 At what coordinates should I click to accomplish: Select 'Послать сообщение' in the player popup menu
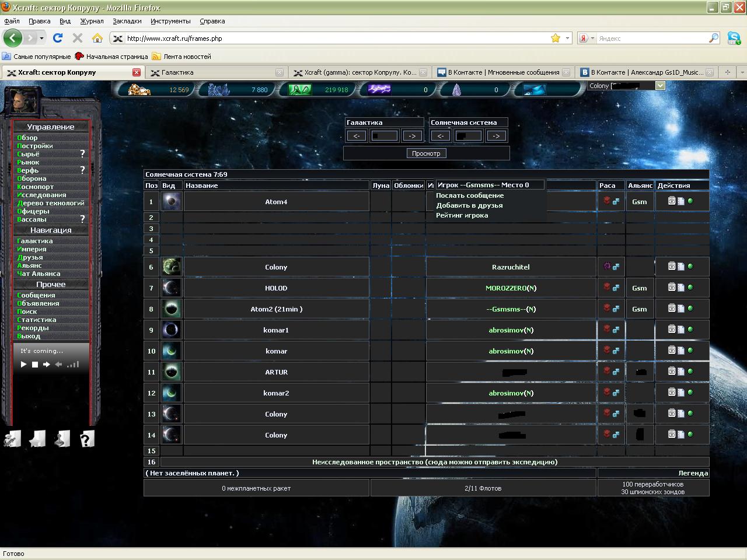click(470, 195)
